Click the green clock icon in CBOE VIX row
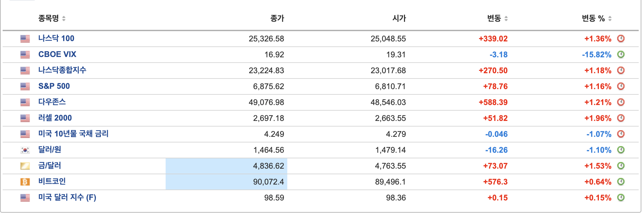 (621, 54)
